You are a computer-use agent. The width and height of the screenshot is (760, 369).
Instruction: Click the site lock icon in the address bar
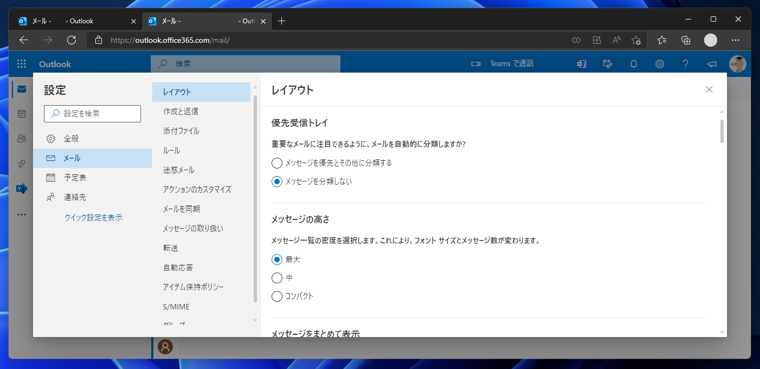[98, 40]
